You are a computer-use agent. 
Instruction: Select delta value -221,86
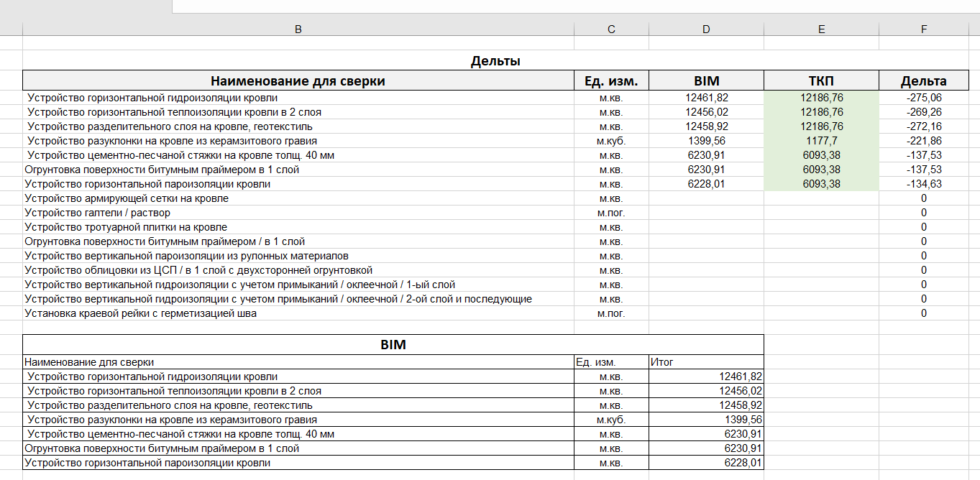click(x=924, y=141)
